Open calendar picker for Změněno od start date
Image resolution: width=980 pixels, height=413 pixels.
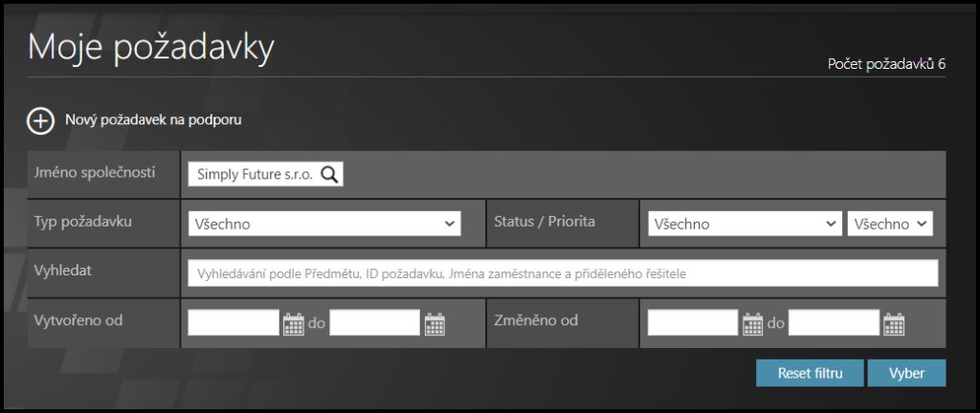pyautogui.click(x=753, y=324)
